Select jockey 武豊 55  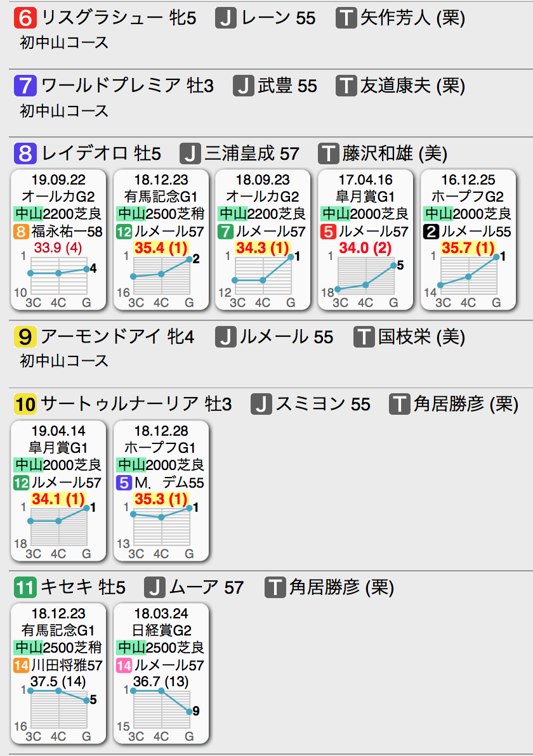(287, 86)
